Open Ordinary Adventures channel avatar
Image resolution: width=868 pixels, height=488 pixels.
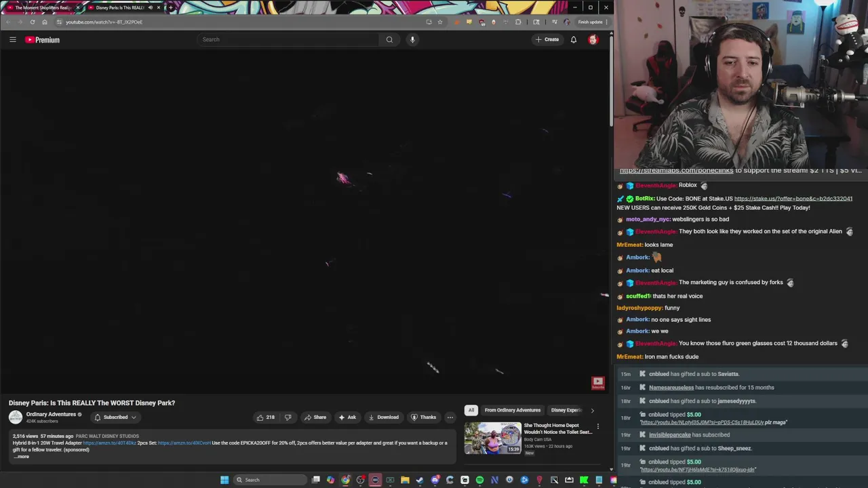tap(15, 417)
